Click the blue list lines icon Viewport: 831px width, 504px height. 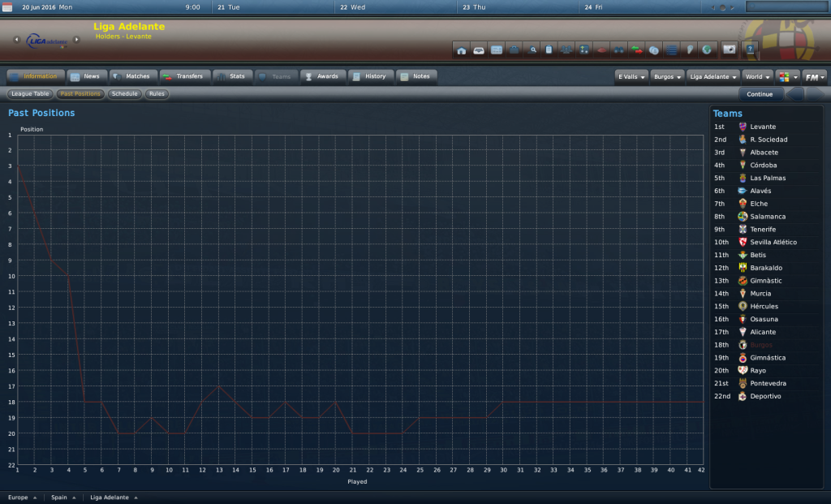pos(671,50)
